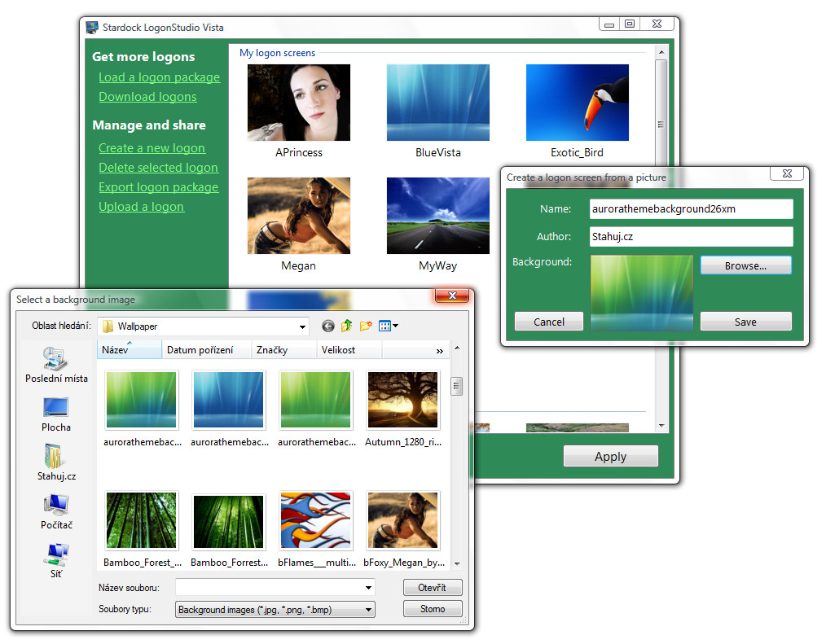Image resolution: width=826 pixels, height=644 pixels.
Task: Sort files by Název column
Action: 129,350
